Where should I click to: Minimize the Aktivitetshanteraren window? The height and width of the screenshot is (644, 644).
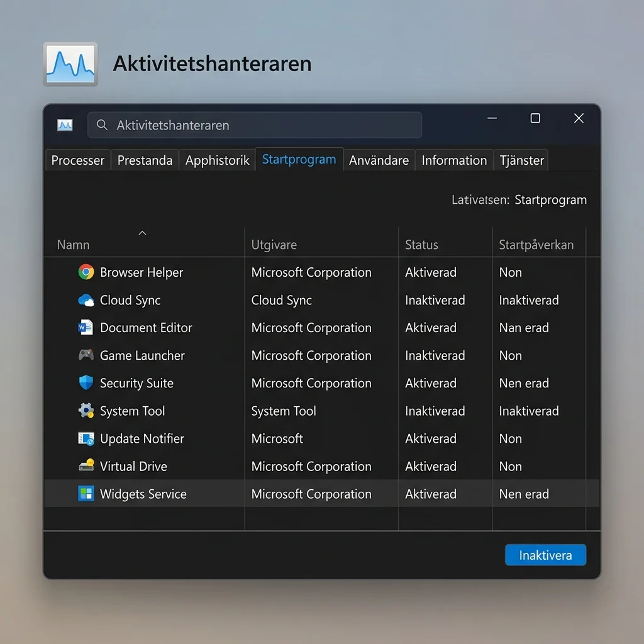492,118
